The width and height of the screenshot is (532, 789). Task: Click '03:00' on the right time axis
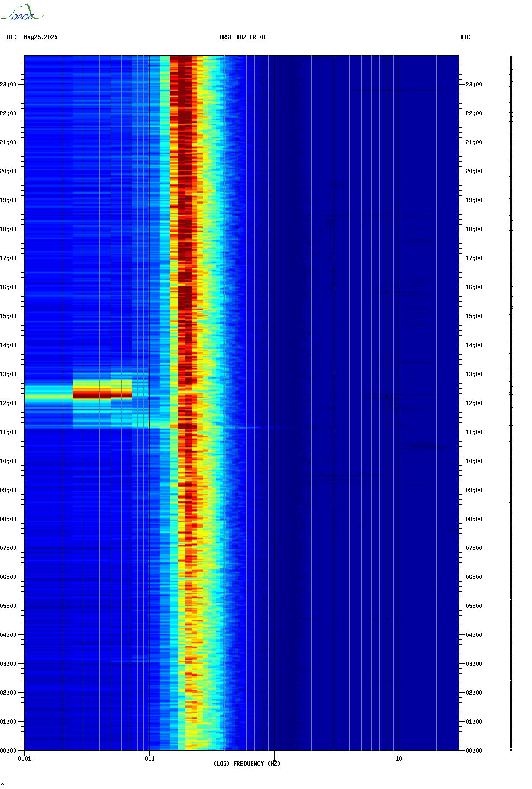coord(474,664)
